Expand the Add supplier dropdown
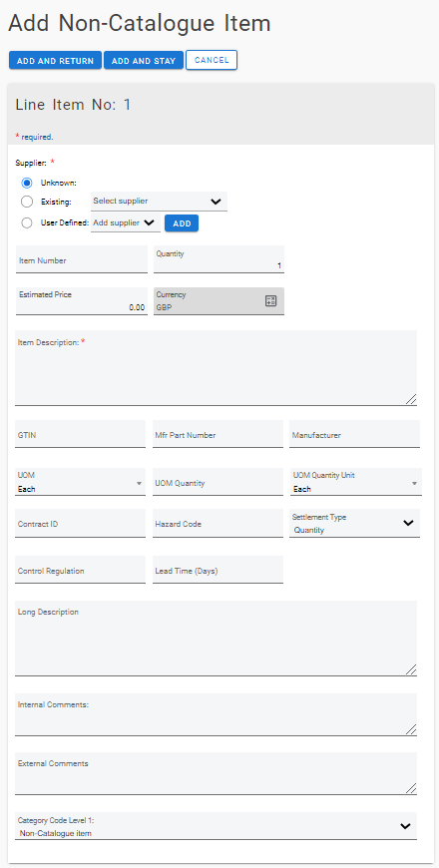 pyautogui.click(x=126, y=223)
